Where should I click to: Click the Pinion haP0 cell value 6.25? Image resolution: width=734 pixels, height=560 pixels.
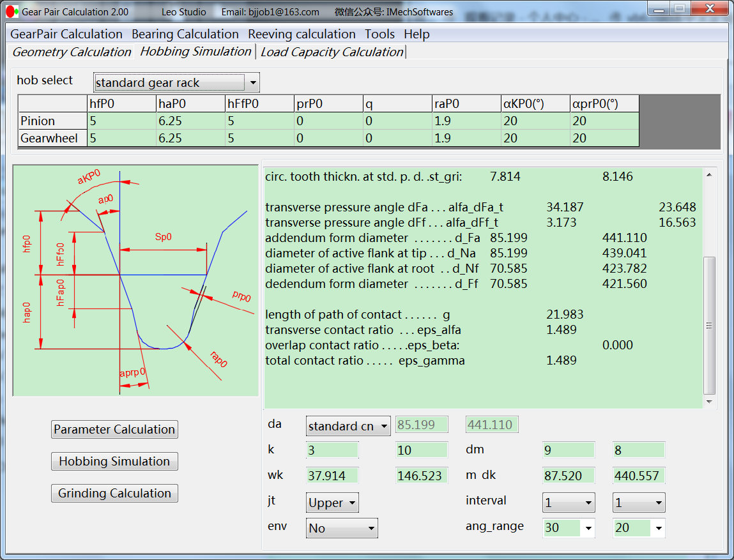pos(190,121)
